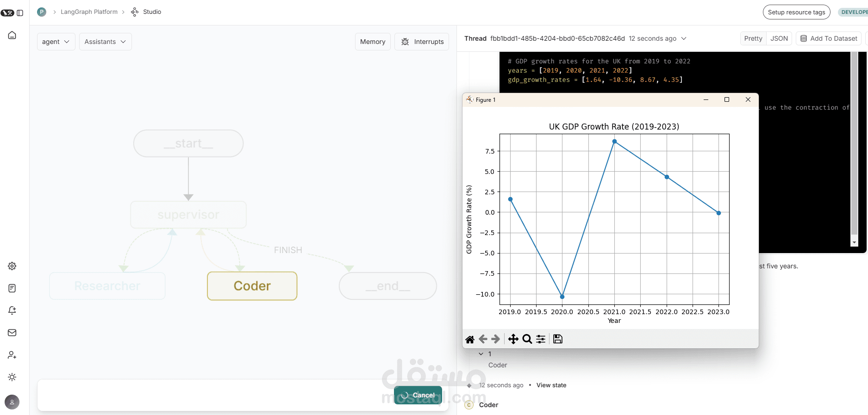Open the notifications bell icon

pyautogui.click(x=12, y=310)
